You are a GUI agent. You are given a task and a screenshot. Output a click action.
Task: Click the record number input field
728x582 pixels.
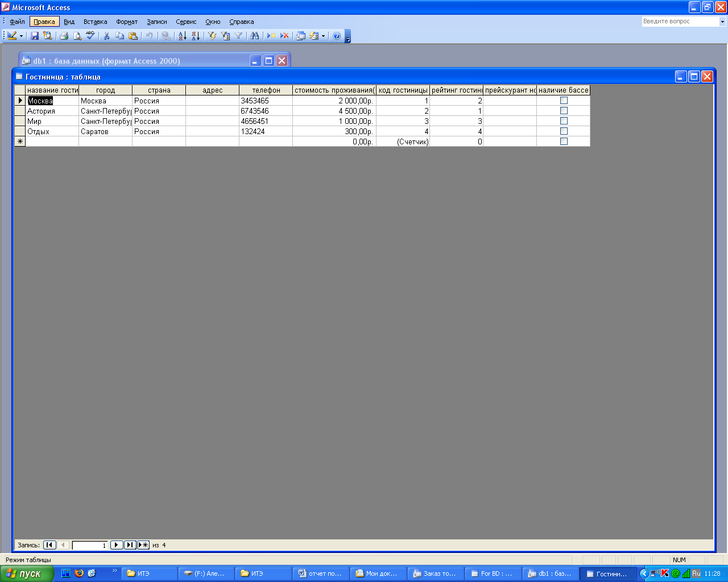tap(90, 545)
